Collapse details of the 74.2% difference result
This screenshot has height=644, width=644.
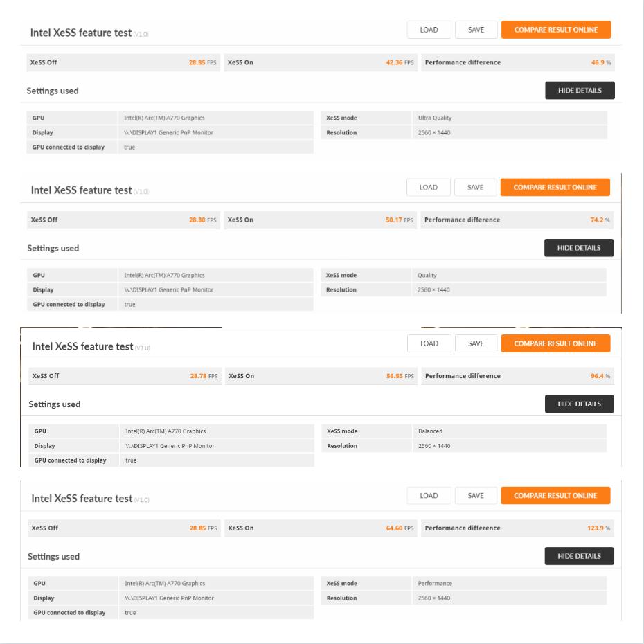coord(580,248)
